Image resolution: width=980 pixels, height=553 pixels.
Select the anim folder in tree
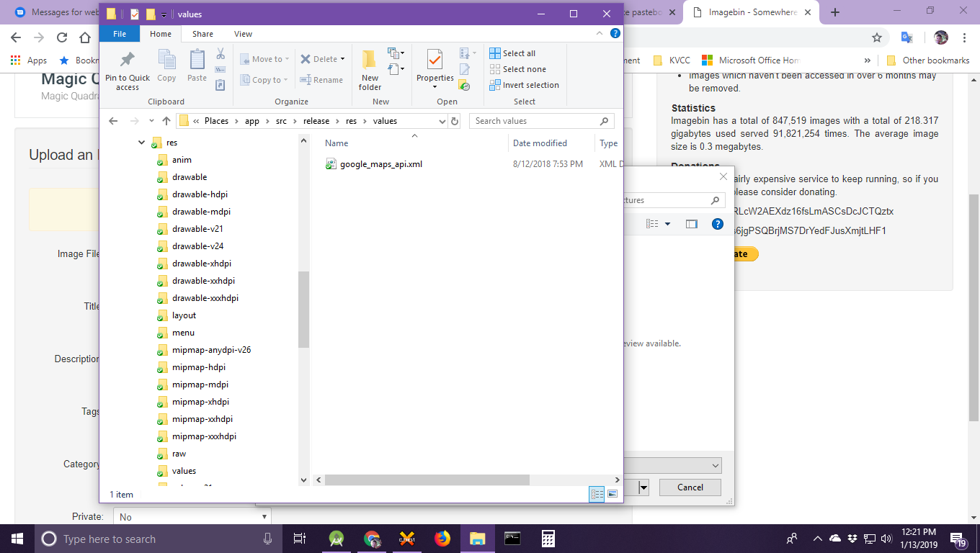[x=182, y=160]
